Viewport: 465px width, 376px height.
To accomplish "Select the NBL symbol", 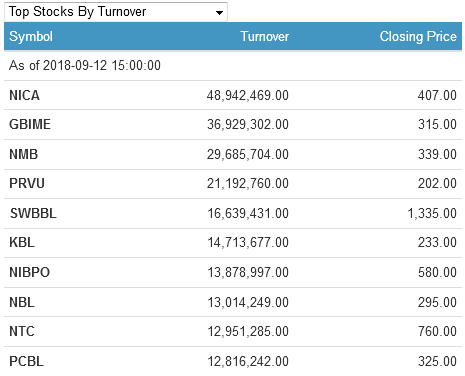I will click(22, 302).
